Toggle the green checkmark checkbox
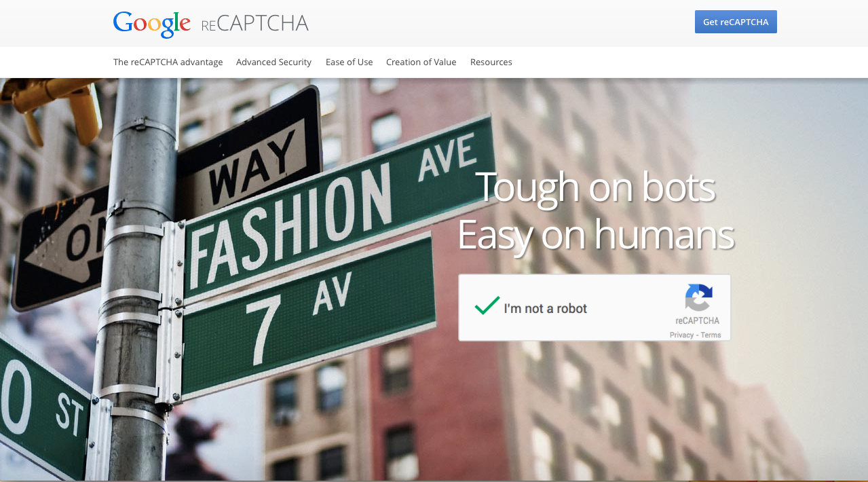The height and width of the screenshot is (482, 868). 487,305
